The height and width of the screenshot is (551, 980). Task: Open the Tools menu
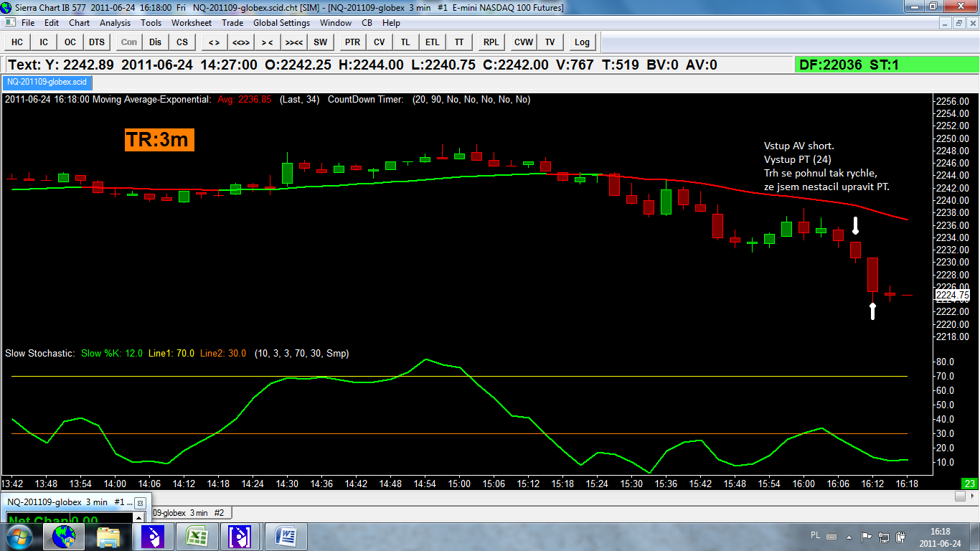tap(151, 23)
